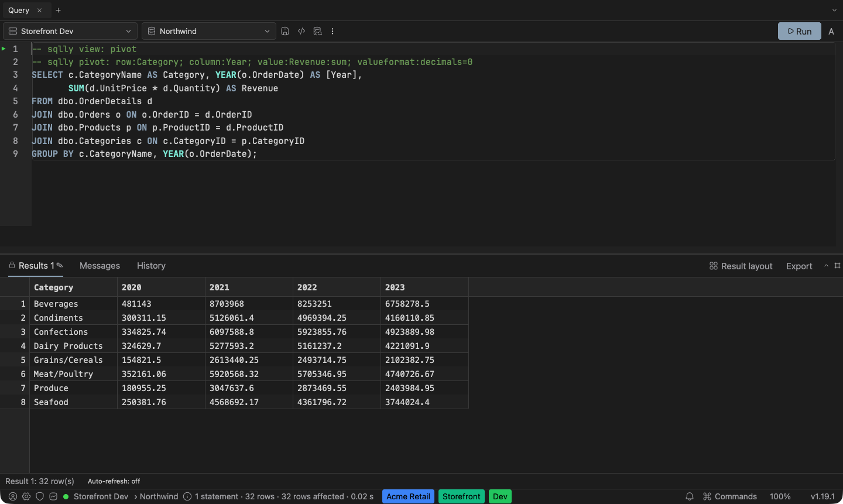This screenshot has width=843, height=504.
Task: Click the green Storefront tag
Action: 461,496
